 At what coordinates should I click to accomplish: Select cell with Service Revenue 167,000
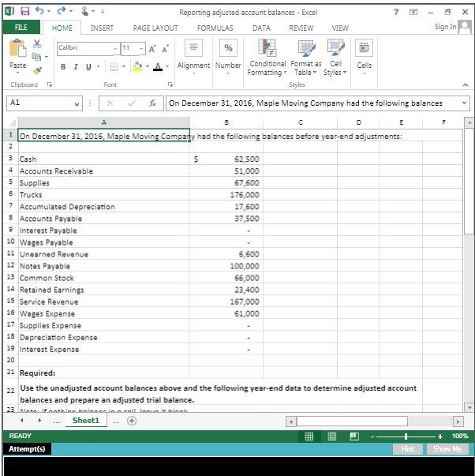pos(226,302)
